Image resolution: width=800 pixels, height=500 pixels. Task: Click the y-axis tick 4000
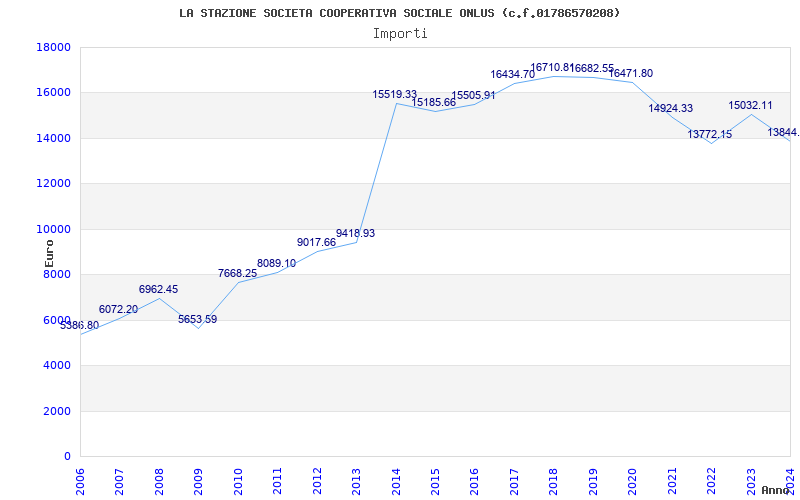(57, 366)
